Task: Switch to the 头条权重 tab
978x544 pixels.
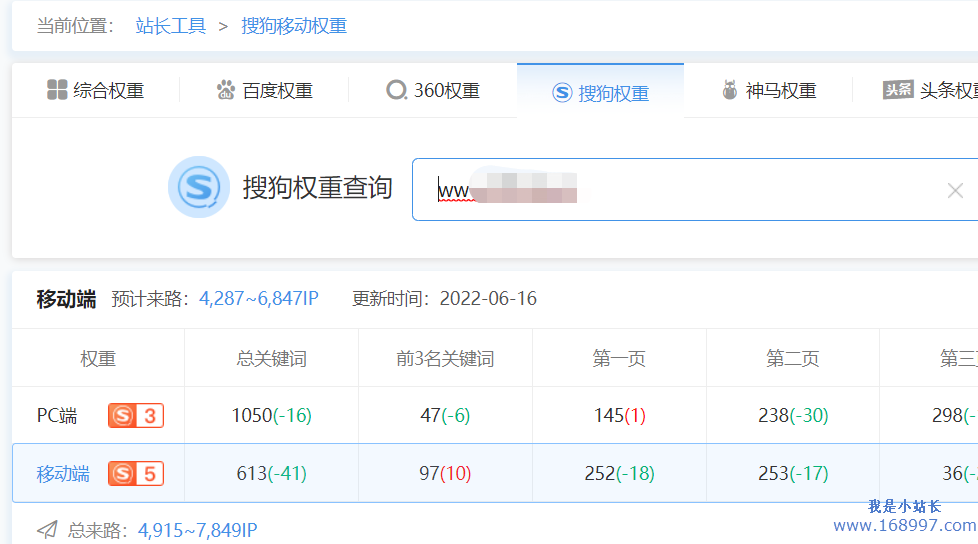Action: pos(930,90)
